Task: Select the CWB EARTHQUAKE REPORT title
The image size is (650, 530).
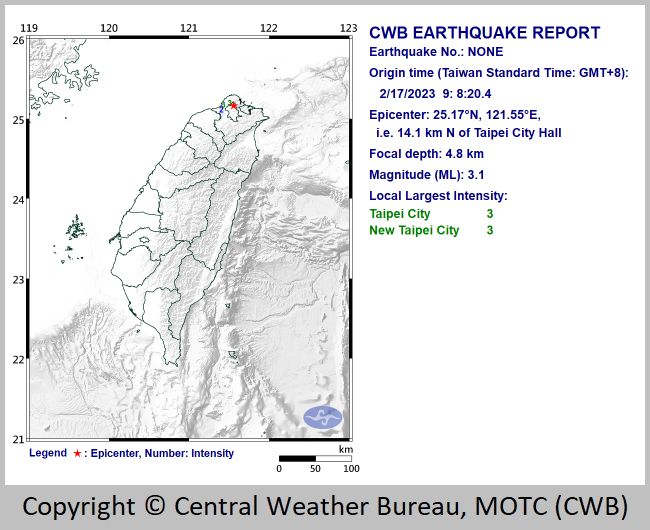Action: (x=485, y=33)
